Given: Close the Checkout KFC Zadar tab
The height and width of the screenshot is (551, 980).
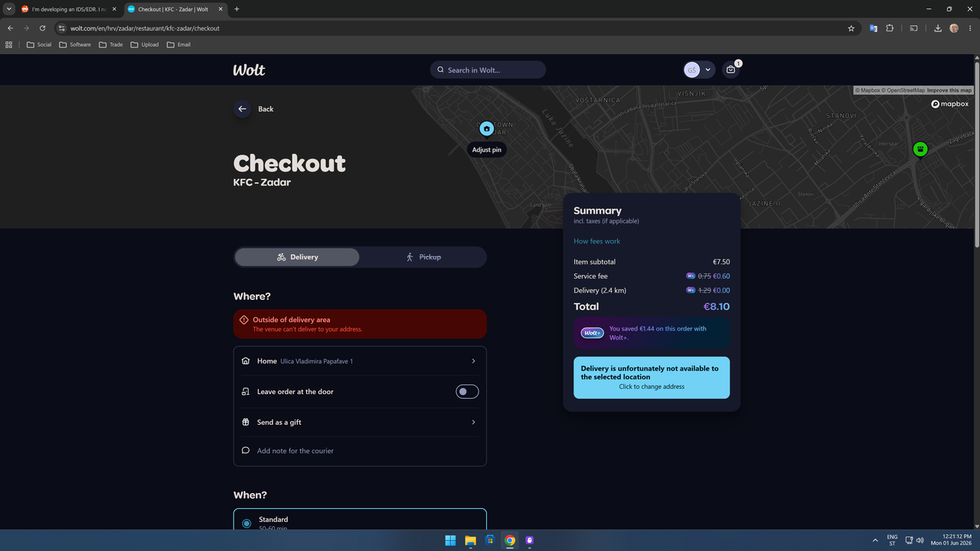Looking at the screenshot, I should (x=220, y=9).
